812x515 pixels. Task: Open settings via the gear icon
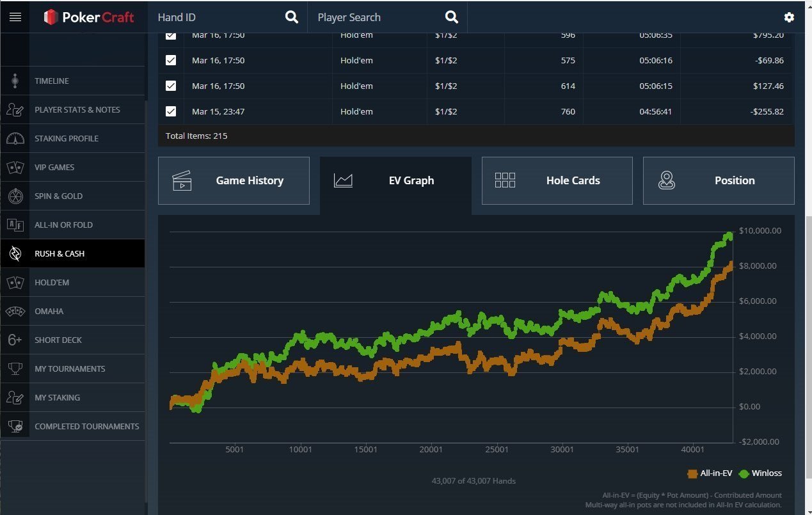pos(789,17)
